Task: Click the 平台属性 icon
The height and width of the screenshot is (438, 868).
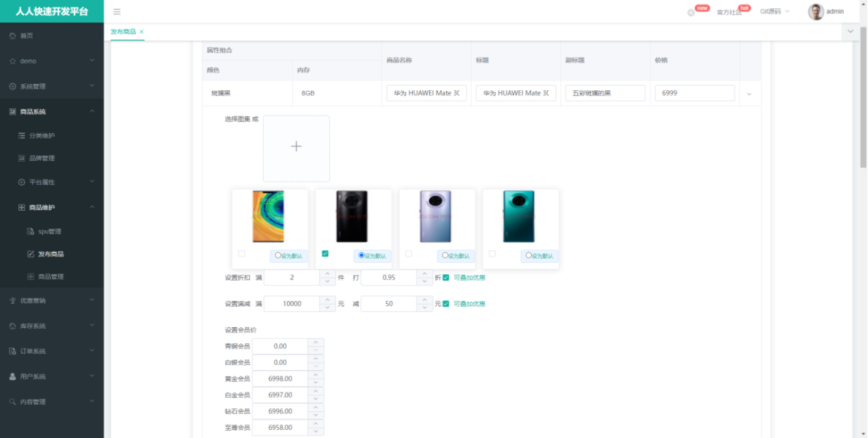Action: [22, 182]
